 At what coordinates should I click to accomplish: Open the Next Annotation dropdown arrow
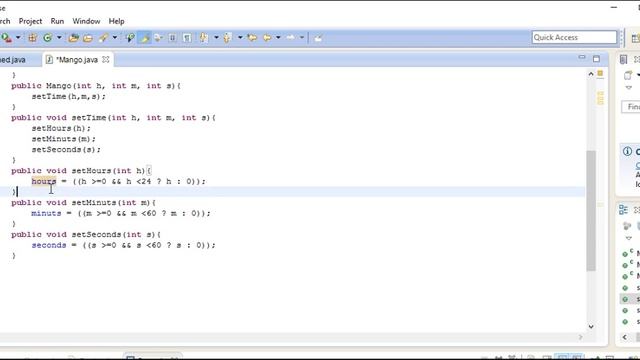point(216,38)
